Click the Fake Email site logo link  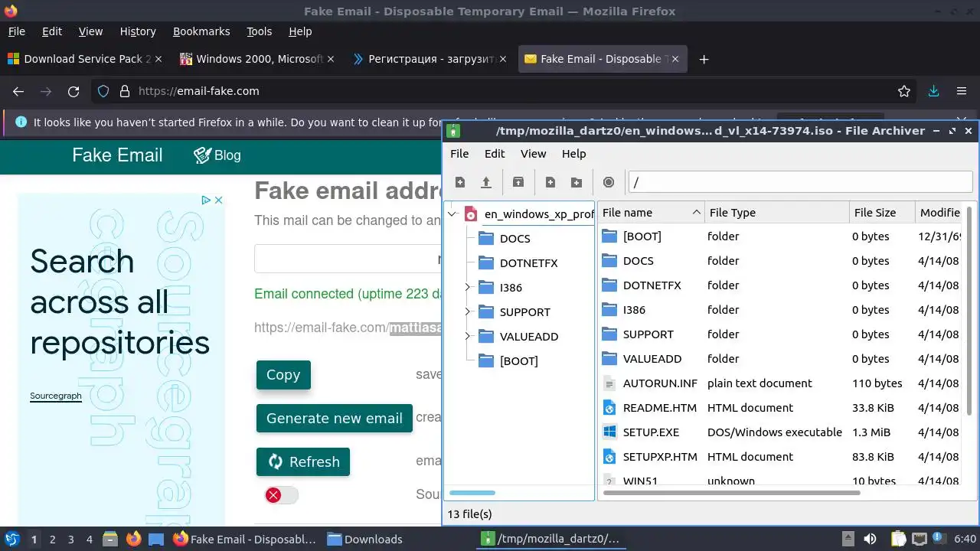point(117,155)
